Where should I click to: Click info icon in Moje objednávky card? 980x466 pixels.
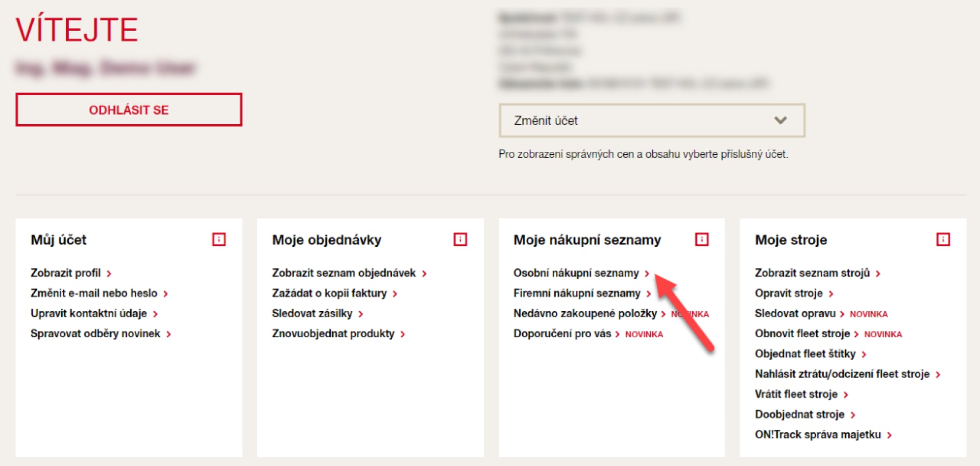tap(460, 239)
